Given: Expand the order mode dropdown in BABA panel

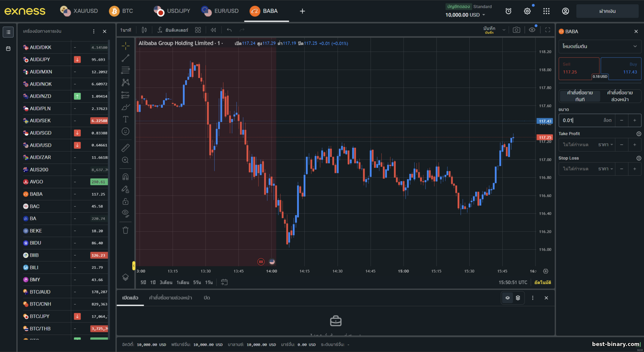Looking at the screenshot, I should click(x=599, y=46).
